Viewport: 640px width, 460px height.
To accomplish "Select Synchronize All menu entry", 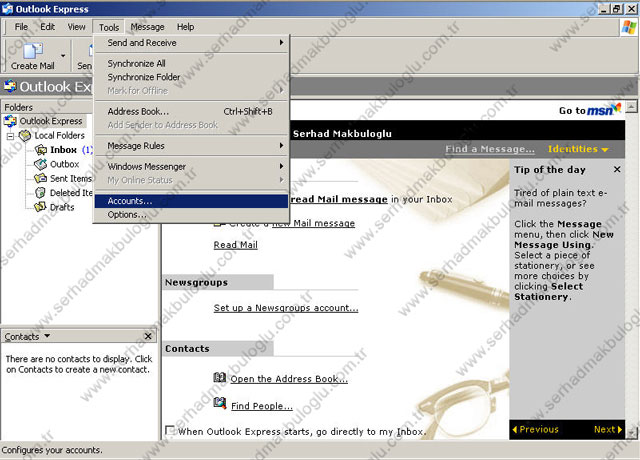I will (x=191, y=63).
